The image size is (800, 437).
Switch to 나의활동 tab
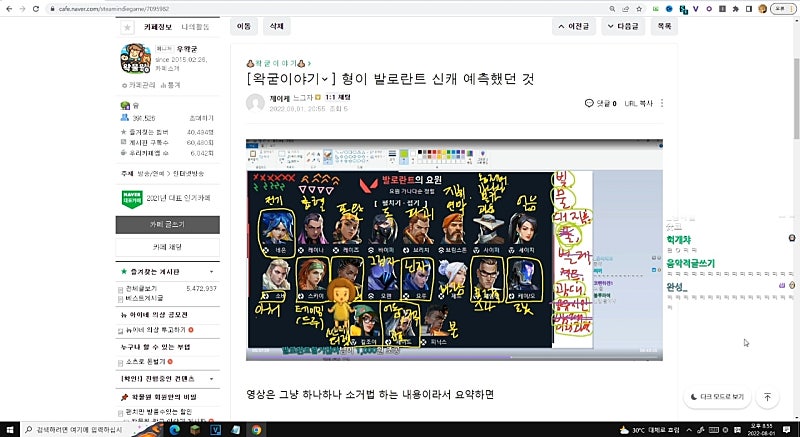click(195, 27)
